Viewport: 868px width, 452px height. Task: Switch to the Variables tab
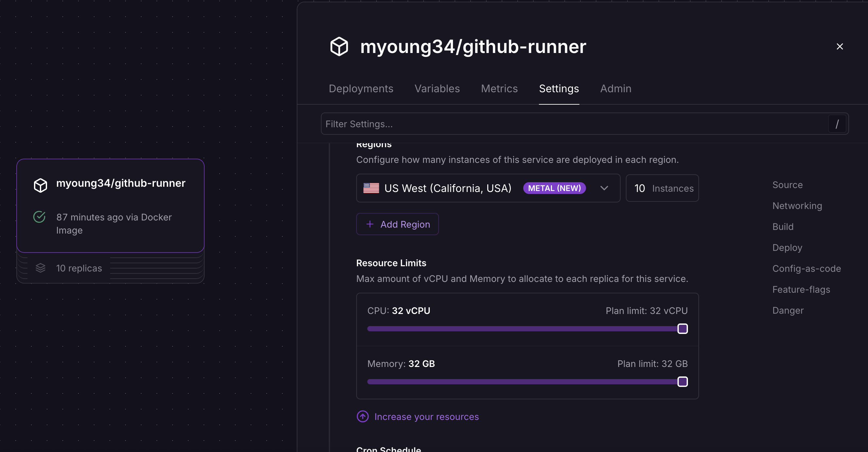pyautogui.click(x=437, y=88)
